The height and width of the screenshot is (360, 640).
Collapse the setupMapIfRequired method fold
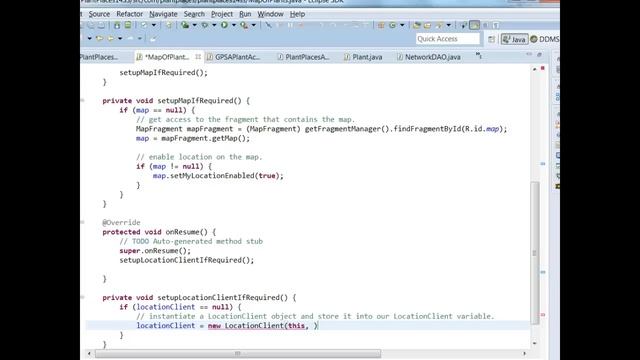point(82,100)
